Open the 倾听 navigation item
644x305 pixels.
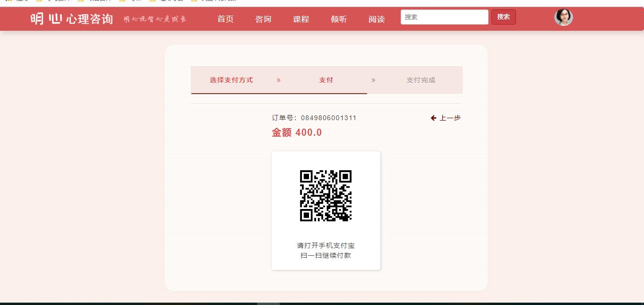pyautogui.click(x=339, y=19)
